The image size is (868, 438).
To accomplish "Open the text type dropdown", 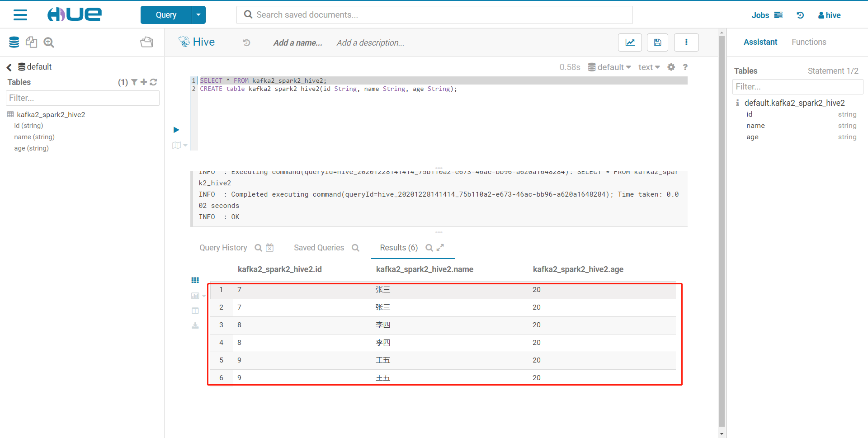I will (649, 67).
